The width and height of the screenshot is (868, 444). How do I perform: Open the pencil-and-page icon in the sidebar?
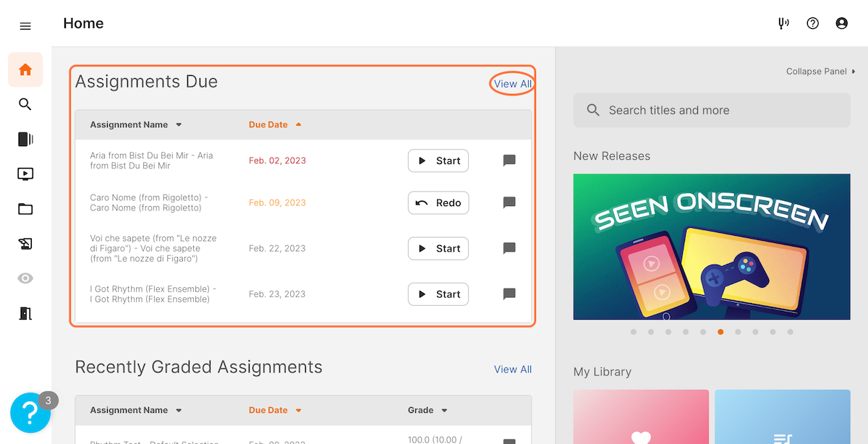(x=25, y=244)
